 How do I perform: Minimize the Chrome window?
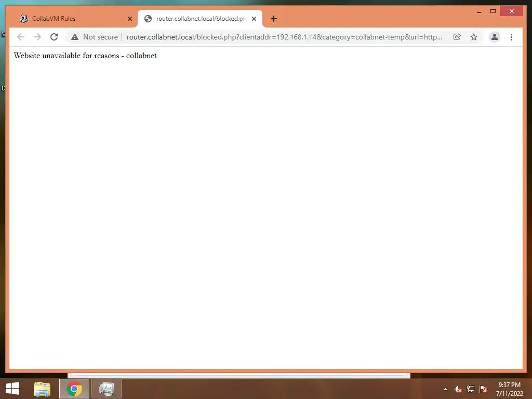[x=479, y=11]
